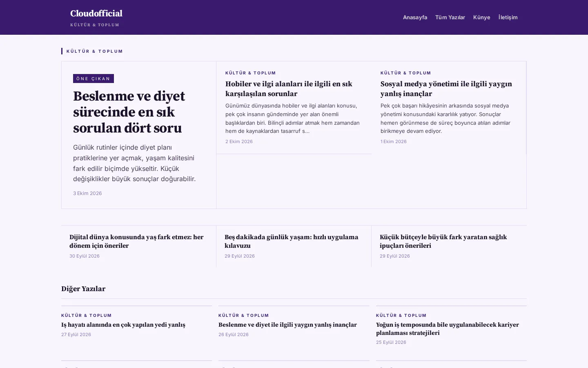
Task: Open the İletişim page
Action: point(508,17)
